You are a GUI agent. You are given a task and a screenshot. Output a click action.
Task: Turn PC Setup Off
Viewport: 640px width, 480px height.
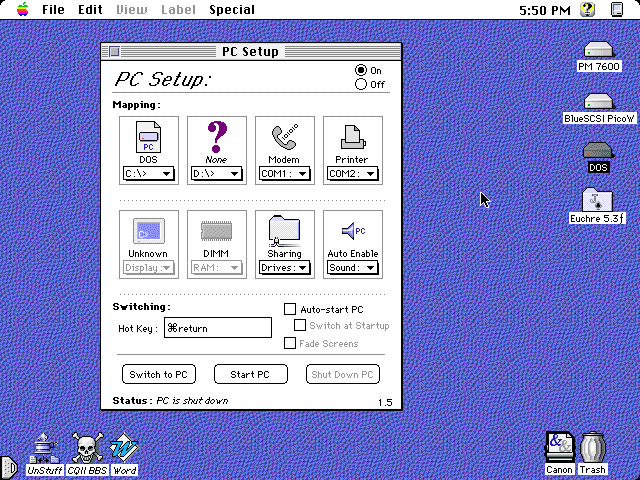tap(361, 84)
